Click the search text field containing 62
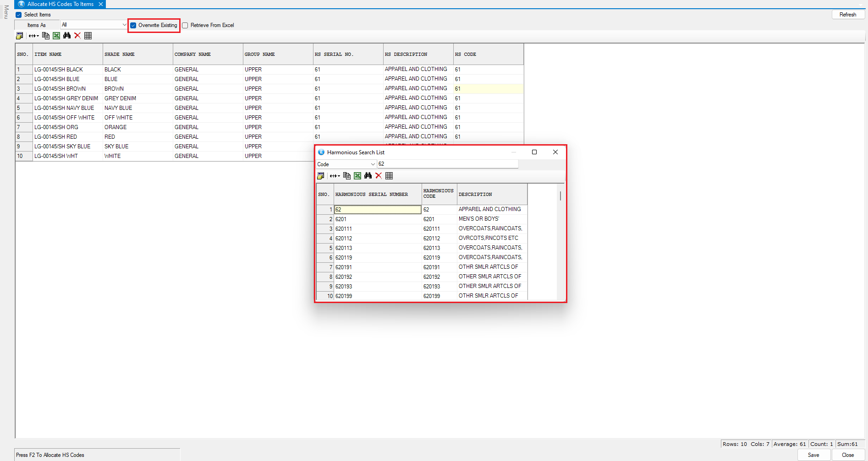 [447, 164]
